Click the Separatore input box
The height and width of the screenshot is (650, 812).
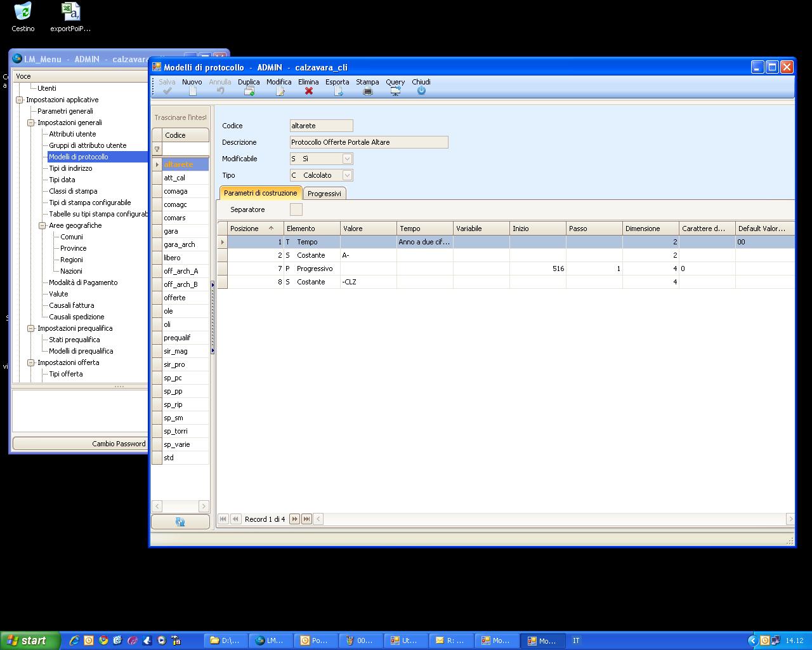pyautogui.click(x=296, y=209)
